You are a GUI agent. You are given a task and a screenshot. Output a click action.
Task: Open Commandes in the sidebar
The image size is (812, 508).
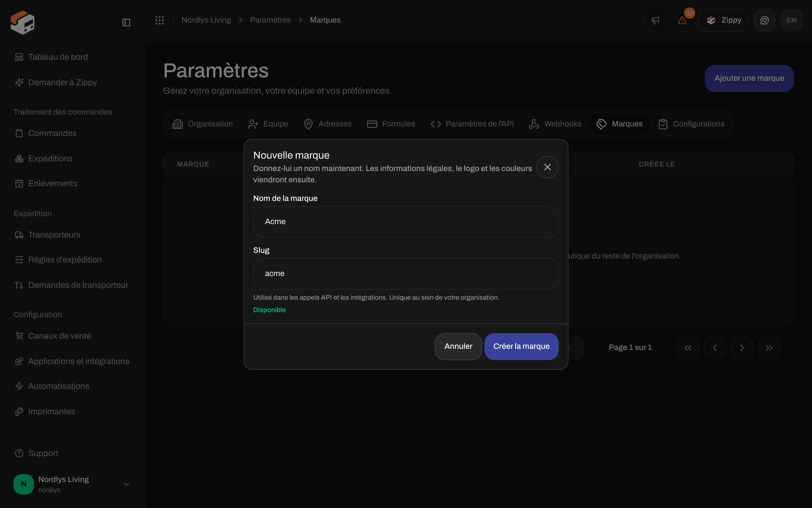click(72, 133)
